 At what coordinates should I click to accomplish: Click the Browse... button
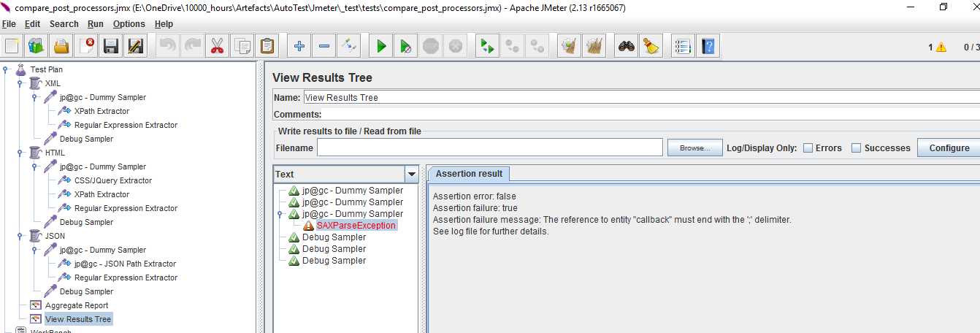pos(694,148)
